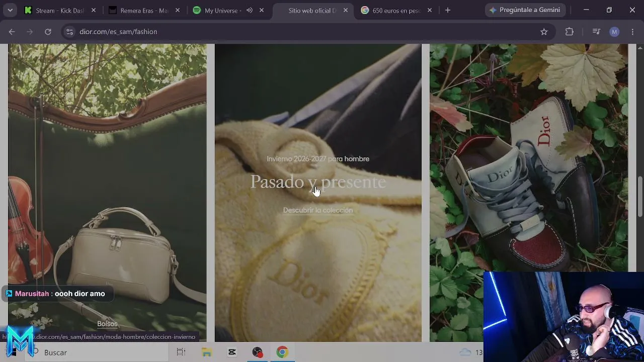Close the My Universe tab

(x=261, y=10)
